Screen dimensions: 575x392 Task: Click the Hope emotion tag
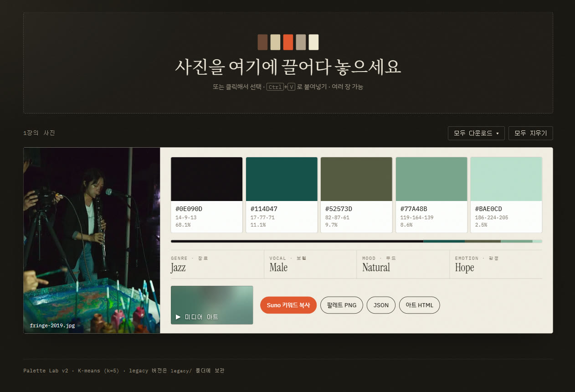tap(464, 268)
